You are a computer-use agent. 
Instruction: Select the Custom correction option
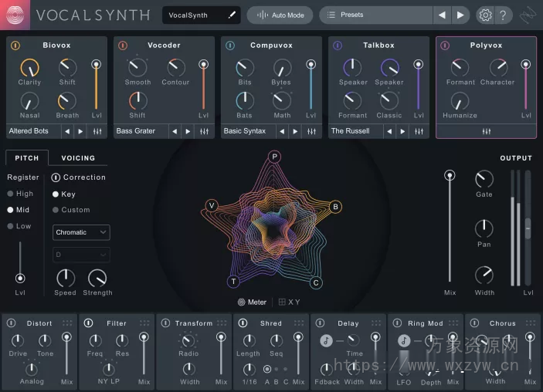coord(71,210)
